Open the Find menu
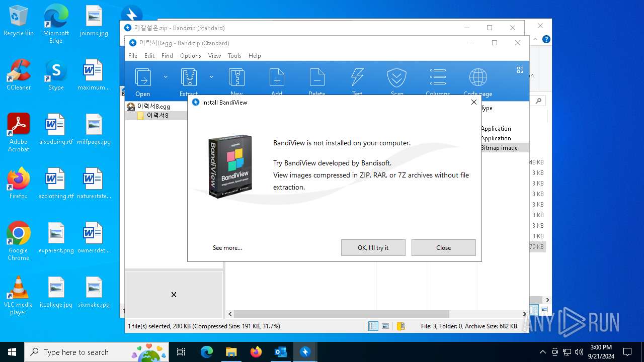The width and height of the screenshot is (644, 362). coord(167,56)
